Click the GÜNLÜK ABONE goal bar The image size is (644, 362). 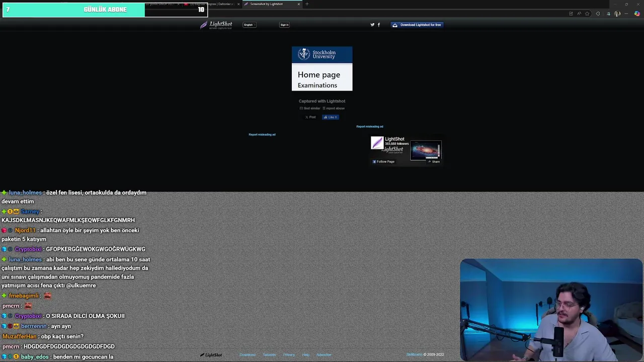click(x=105, y=10)
